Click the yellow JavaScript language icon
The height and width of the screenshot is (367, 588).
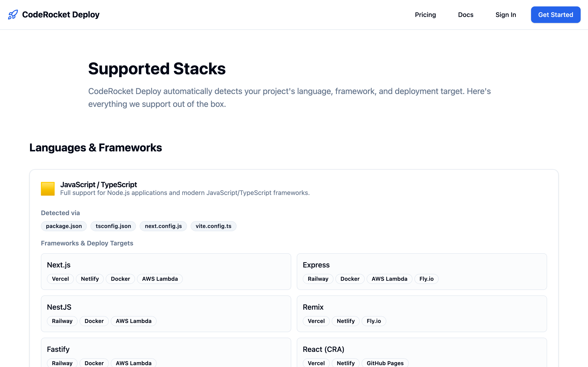click(48, 189)
